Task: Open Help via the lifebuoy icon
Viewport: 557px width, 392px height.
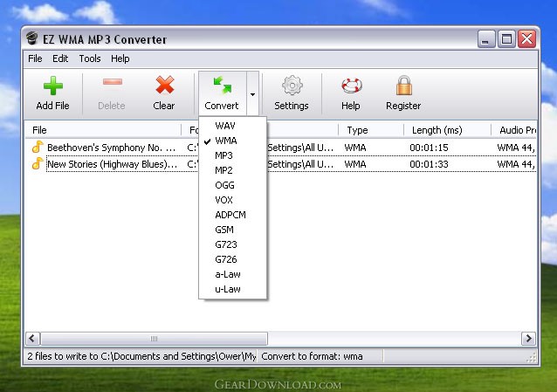Action: pyautogui.click(x=351, y=86)
